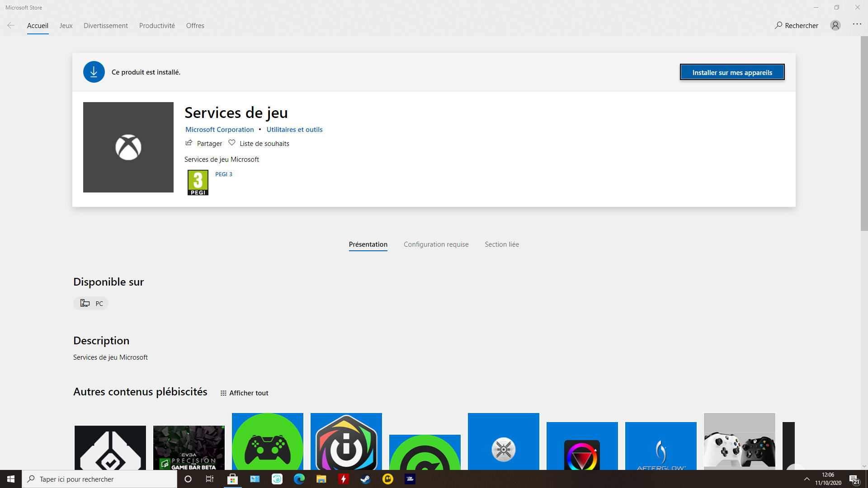Click the blue download status icon
Image resolution: width=868 pixels, height=488 pixels.
click(94, 72)
